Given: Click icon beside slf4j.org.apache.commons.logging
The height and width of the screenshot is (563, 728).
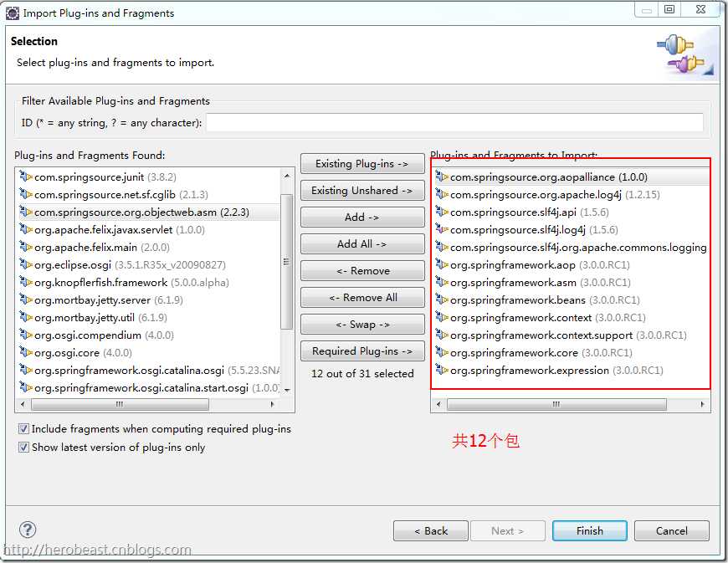Looking at the screenshot, I should coord(442,248).
